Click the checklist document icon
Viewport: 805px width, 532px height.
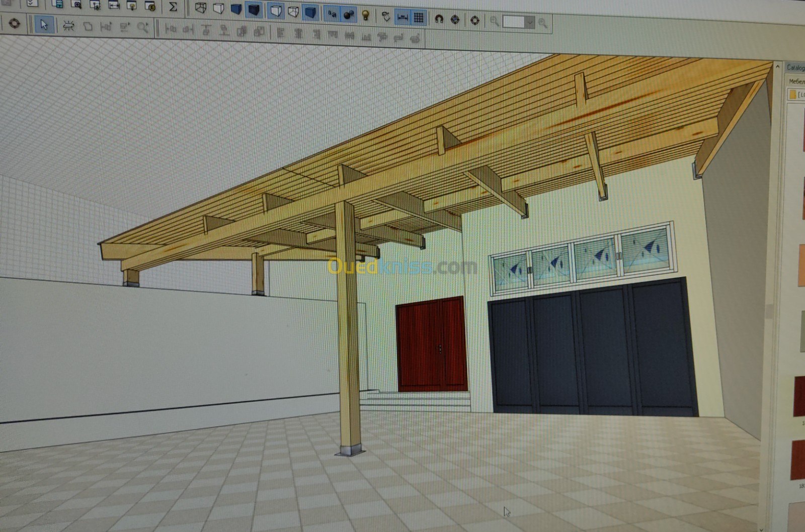pyautogui.click(x=32, y=4)
